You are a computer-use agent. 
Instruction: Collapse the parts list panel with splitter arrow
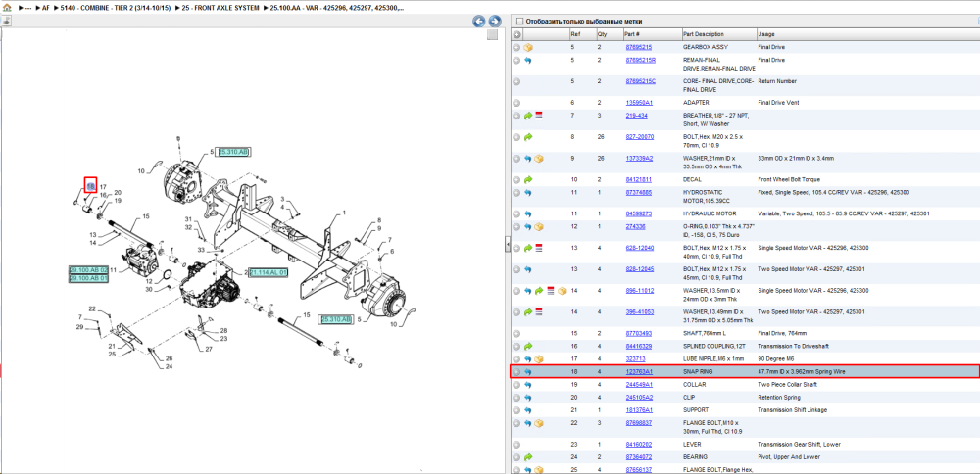click(508, 246)
